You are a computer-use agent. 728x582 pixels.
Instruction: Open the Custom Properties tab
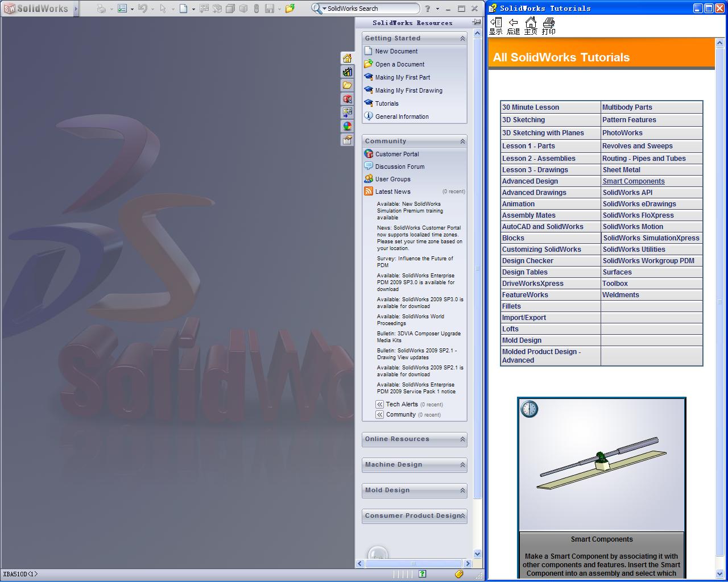pos(347,140)
